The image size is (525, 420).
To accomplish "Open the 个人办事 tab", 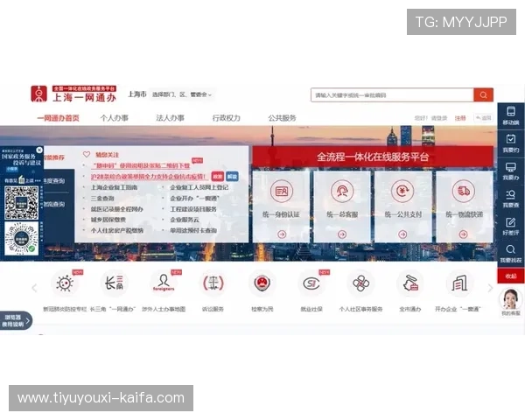I will 115,118.
